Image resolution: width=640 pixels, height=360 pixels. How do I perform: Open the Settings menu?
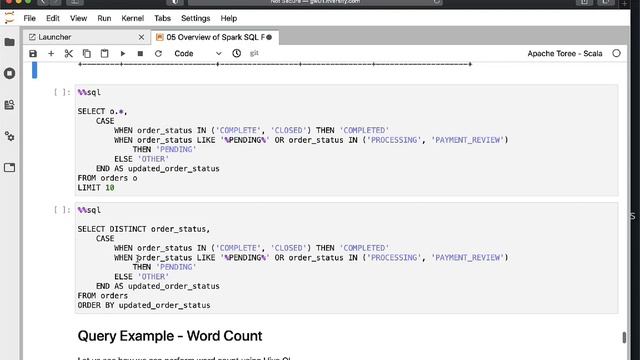tap(196, 18)
